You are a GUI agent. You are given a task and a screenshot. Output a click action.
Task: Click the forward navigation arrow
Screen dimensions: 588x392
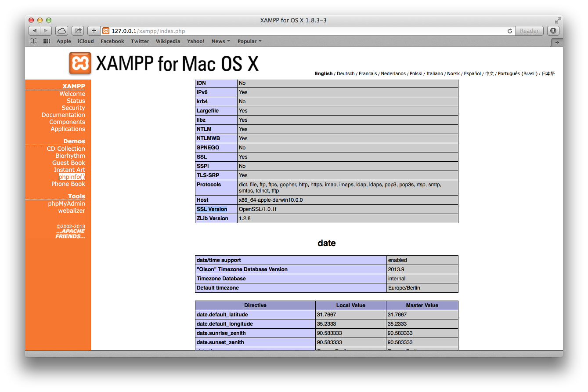point(46,31)
